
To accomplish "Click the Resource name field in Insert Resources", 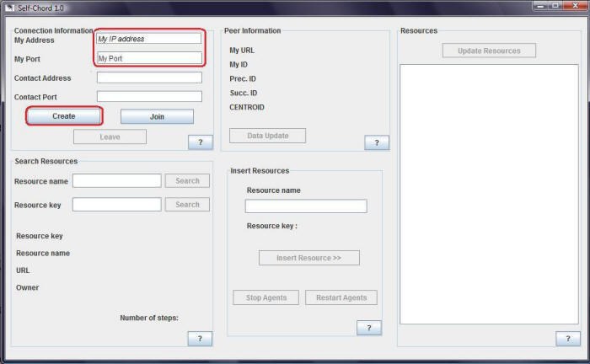I will pos(306,206).
